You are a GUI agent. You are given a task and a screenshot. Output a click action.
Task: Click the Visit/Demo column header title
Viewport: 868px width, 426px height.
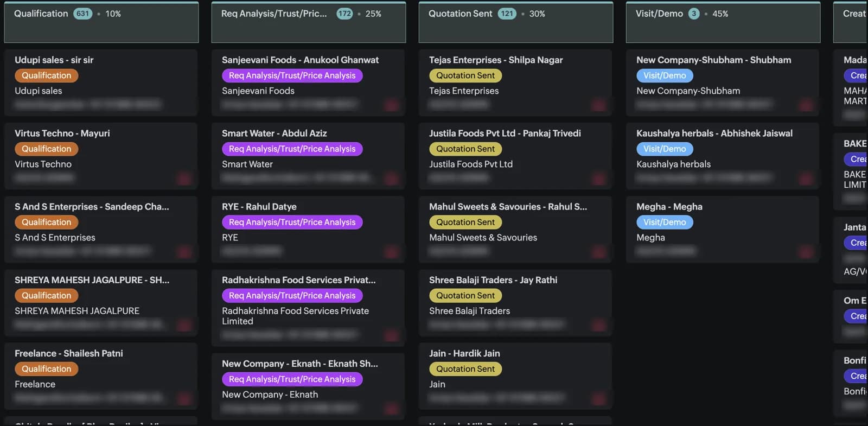click(x=659, y=14)
